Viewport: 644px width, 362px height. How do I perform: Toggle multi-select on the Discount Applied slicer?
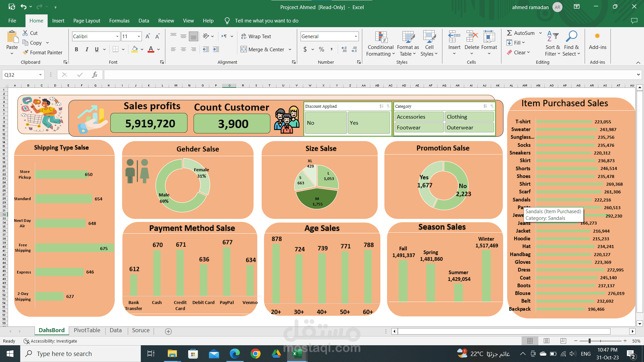click(x=381, y=106)
